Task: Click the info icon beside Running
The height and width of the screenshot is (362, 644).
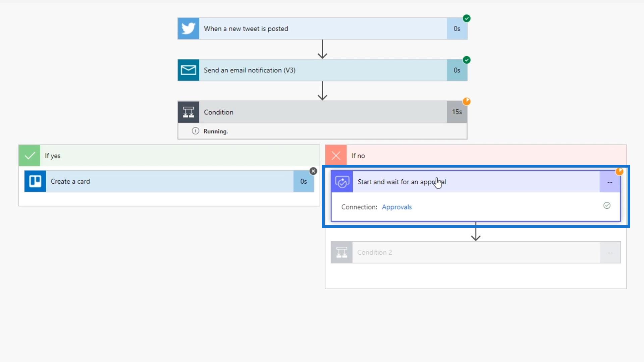Action: tap(195, 131)
